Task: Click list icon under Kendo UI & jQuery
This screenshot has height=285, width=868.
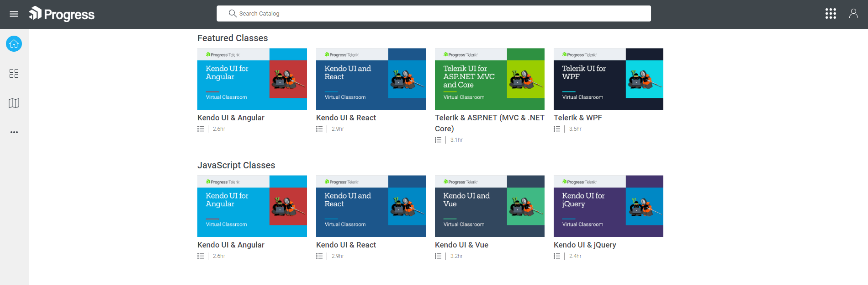Action: click(x=557, y=256)
